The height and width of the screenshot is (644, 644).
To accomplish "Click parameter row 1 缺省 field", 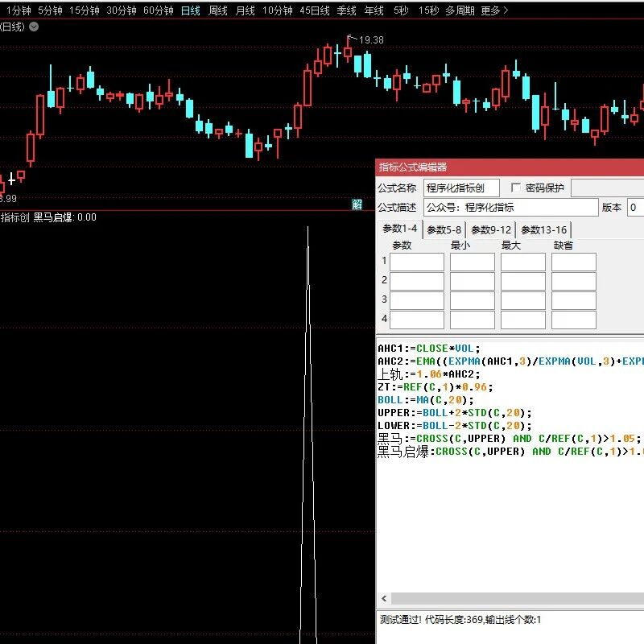I will point(573,262).
